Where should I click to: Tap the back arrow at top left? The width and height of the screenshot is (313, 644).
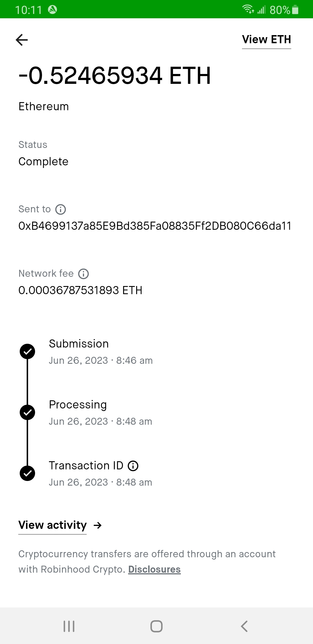click(x=22, y=40)
